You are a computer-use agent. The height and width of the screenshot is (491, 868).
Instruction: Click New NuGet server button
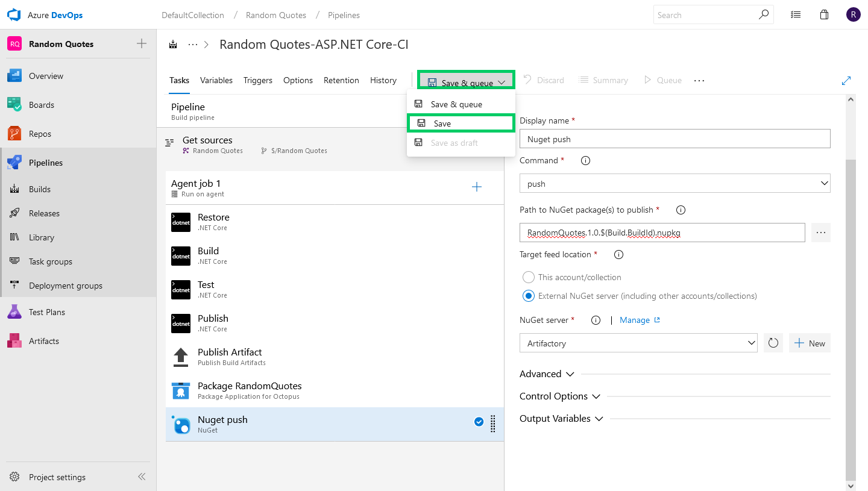click(x=810, y=343)
